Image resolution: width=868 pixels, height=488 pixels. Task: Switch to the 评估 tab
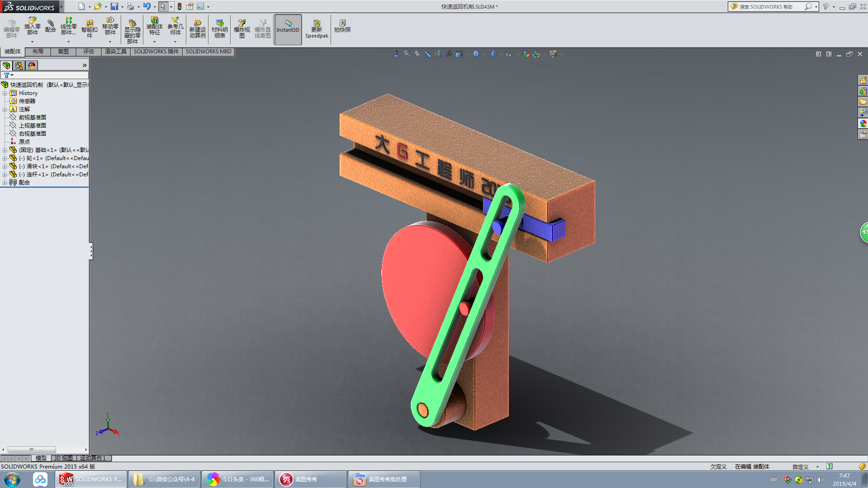(x=89, y=52)
